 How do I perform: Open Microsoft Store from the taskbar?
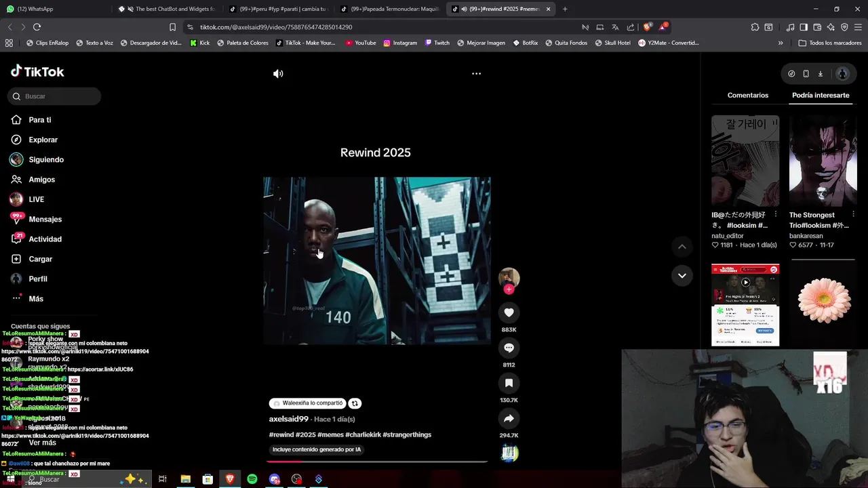click(x=208, y=479)
